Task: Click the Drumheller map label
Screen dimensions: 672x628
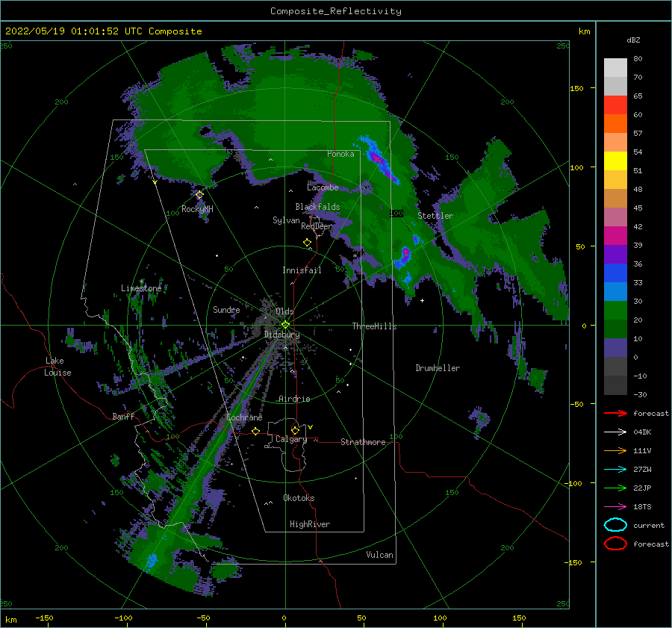Action: click(x=438, y=368)
